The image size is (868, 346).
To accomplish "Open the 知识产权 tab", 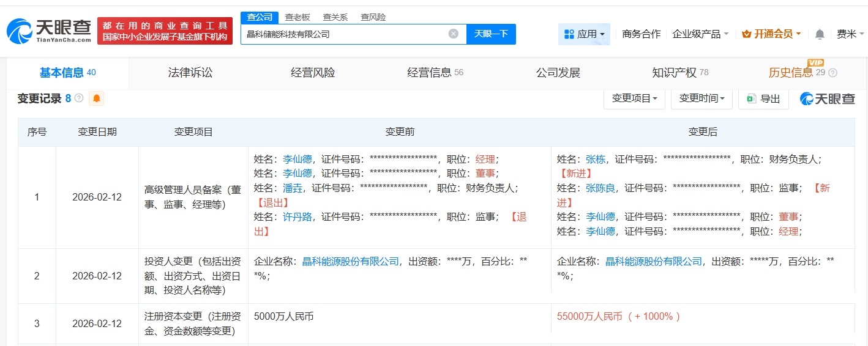I will click(x=674, y=73).
